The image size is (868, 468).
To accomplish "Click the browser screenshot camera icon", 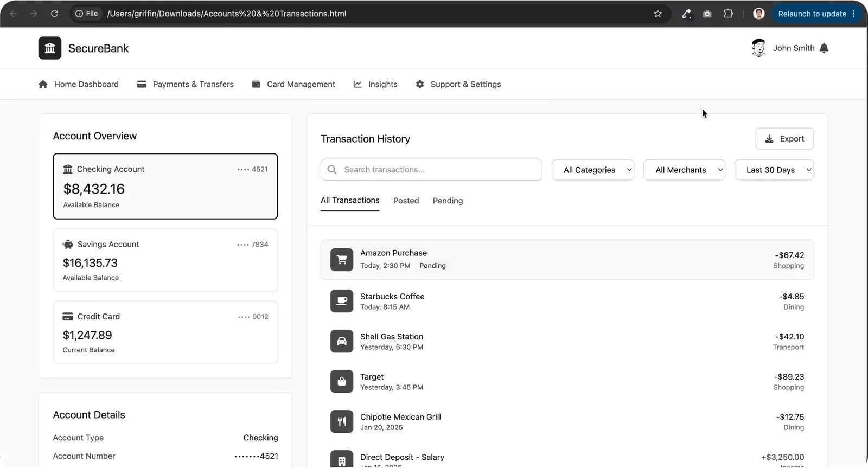I will pyautogui.click(x=707, y=14).
